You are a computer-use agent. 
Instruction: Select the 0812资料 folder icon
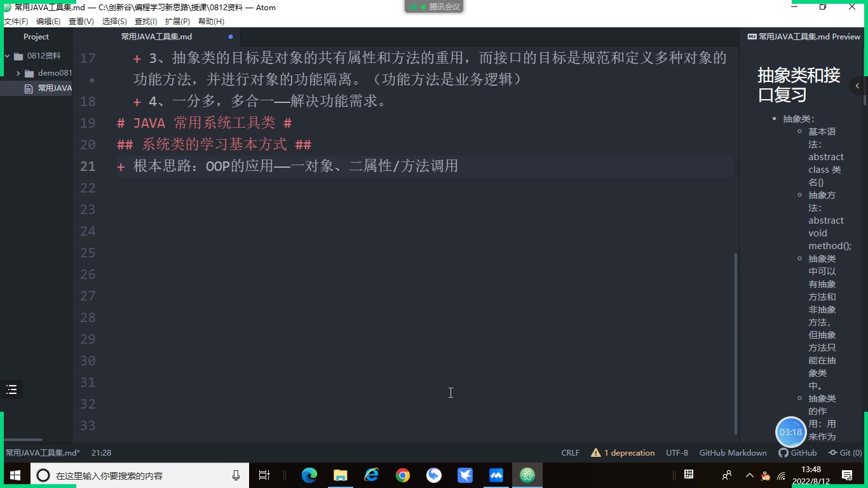point(18,56)
